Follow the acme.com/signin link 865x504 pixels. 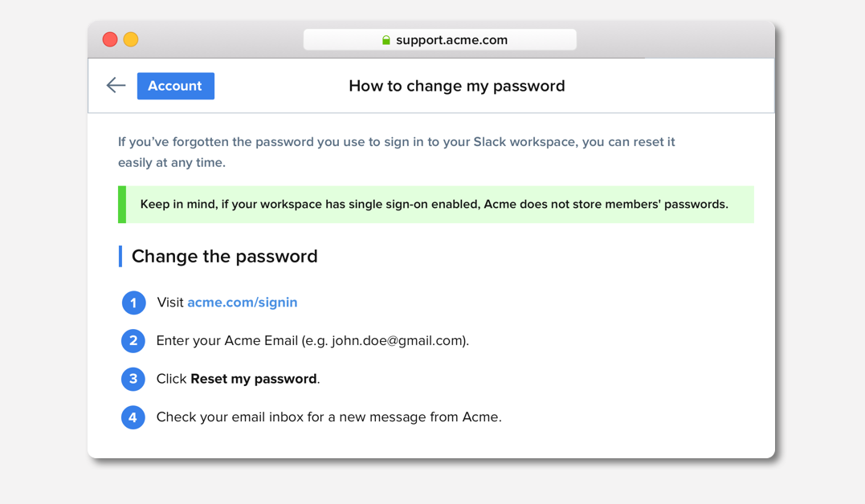coord(242,303)
